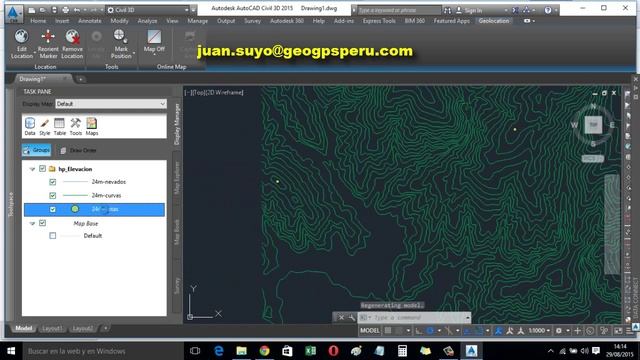Expand the quick access toolbar customize arrow
Viewport: 640px width, 360px height.
tap(194, 10)
